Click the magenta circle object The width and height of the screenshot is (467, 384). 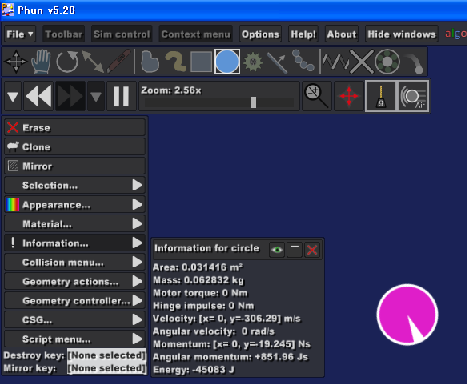point(407,314)
